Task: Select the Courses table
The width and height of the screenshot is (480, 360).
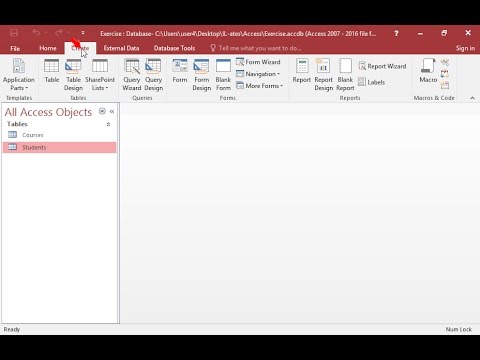Action: point(60,135)
